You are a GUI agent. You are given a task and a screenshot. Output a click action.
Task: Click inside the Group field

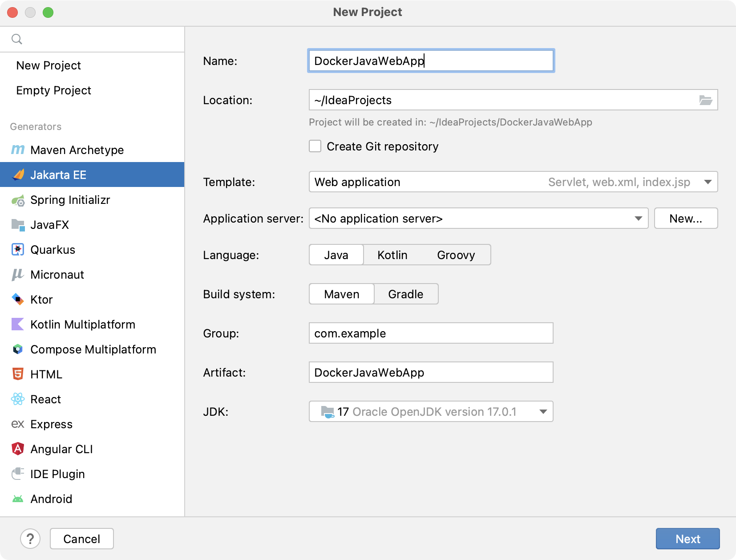pyautogui.click(x=430, y=333)
